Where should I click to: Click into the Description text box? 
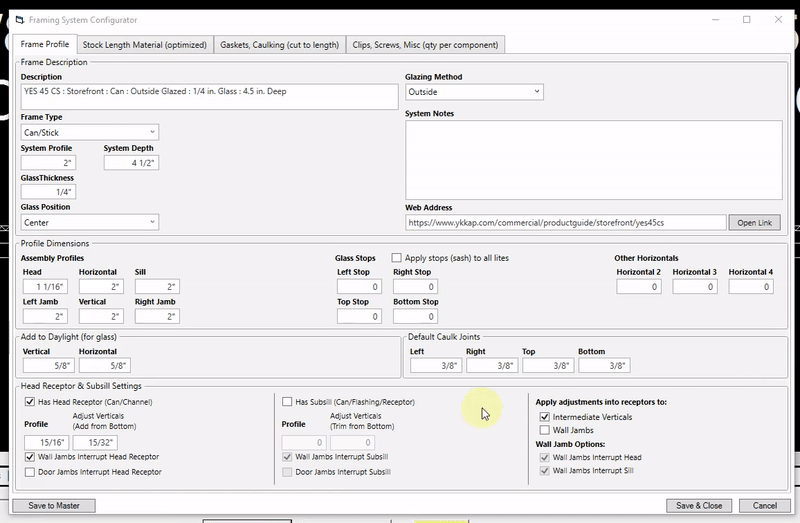point(209,96)
